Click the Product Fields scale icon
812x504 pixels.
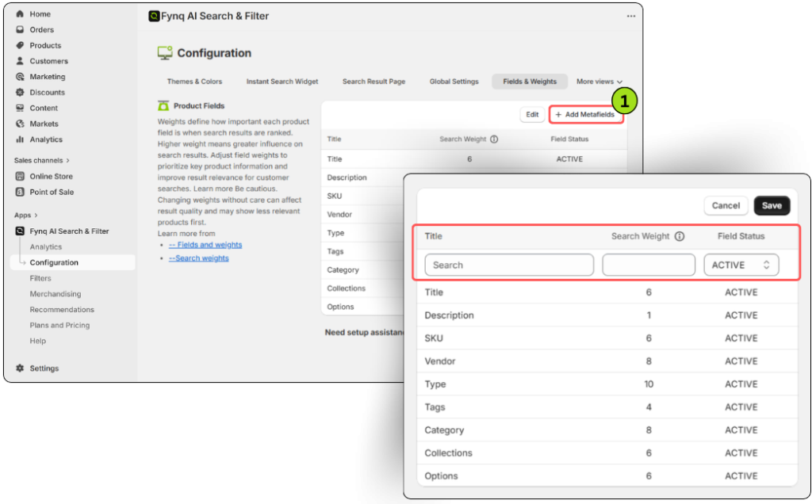coord(163,105)
